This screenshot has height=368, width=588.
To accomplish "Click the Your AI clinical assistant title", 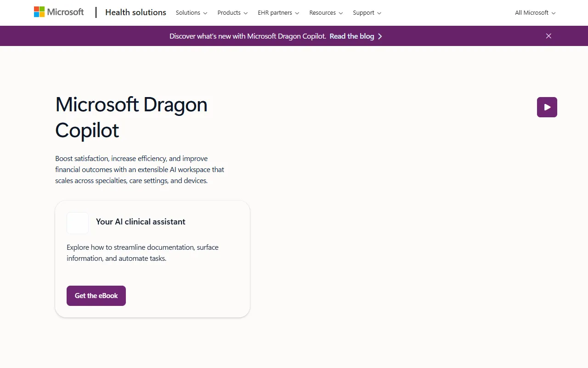I will [x=141, y=222].
